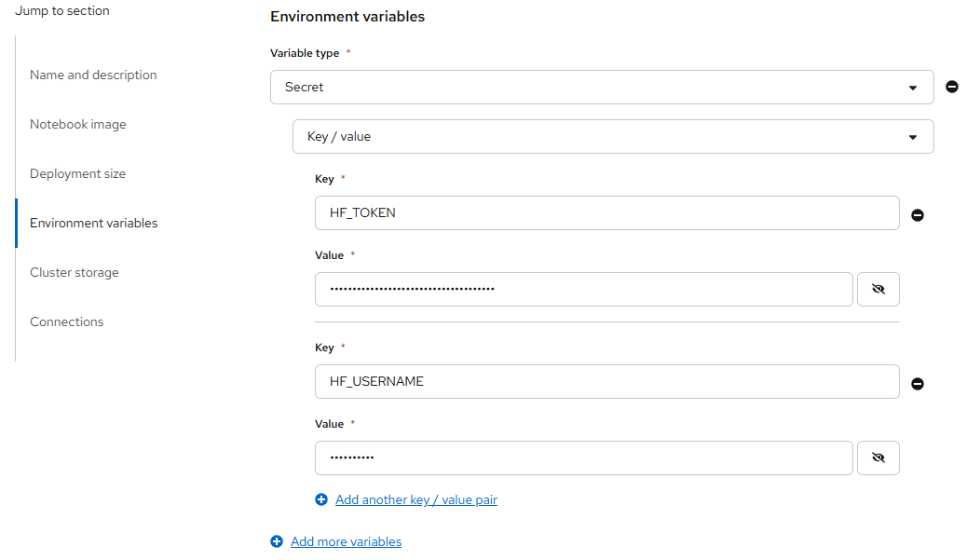Image resolution: width=980 pixels, height=560 pixels.
Task: Expand the Key / value dropdown
Action: coord(613,136)
